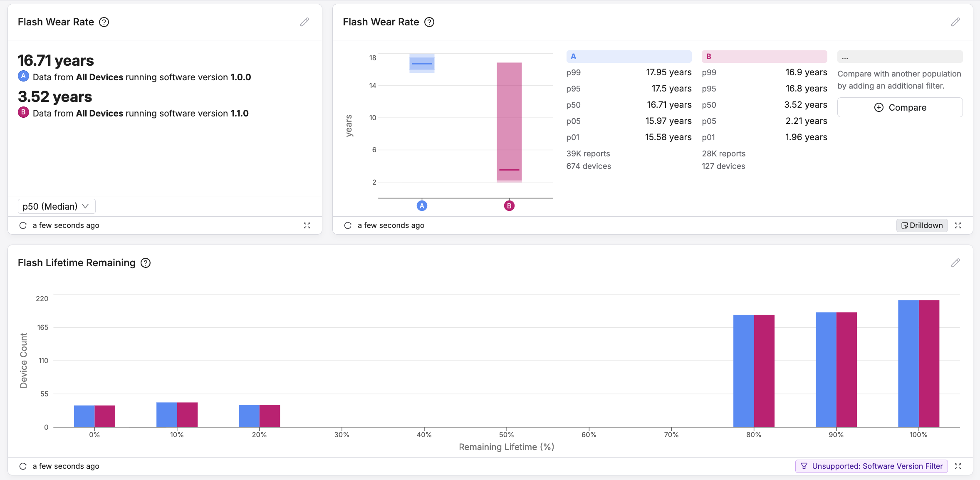
Task: Click the B population column header
Action: point(764,56)
